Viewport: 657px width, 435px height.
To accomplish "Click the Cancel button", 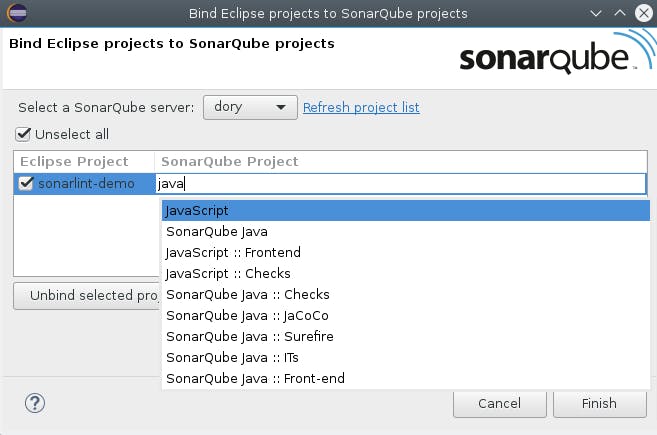I will (x=499, y=404).
